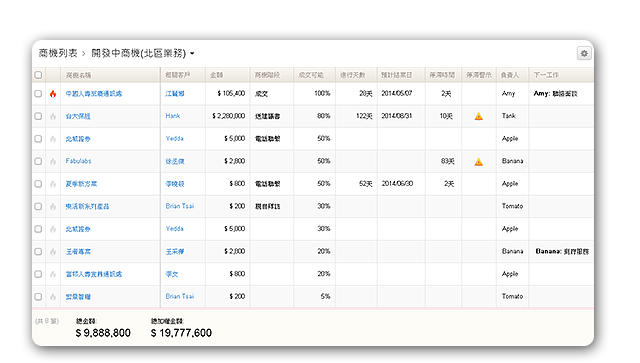The image size is (640, 363).
Task: Sort by the 負責人 owner column header
Action: pos(510,75)
